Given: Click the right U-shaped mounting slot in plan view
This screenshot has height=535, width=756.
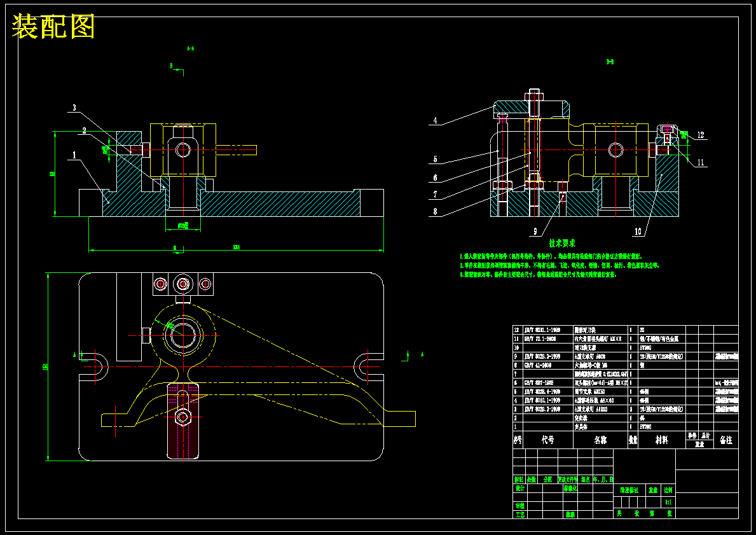Looking at the screenshot, I should click(368, 366).
